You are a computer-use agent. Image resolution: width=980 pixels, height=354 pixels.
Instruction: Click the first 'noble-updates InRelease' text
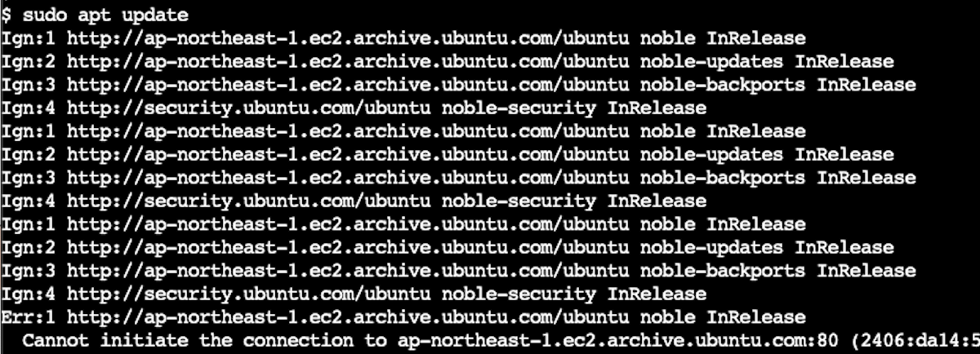(x=768, y=61)
